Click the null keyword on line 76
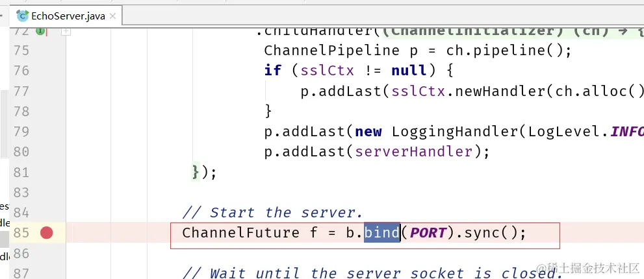Image resolution: width=644 pixels, height=279 pixels. (409, 71)
